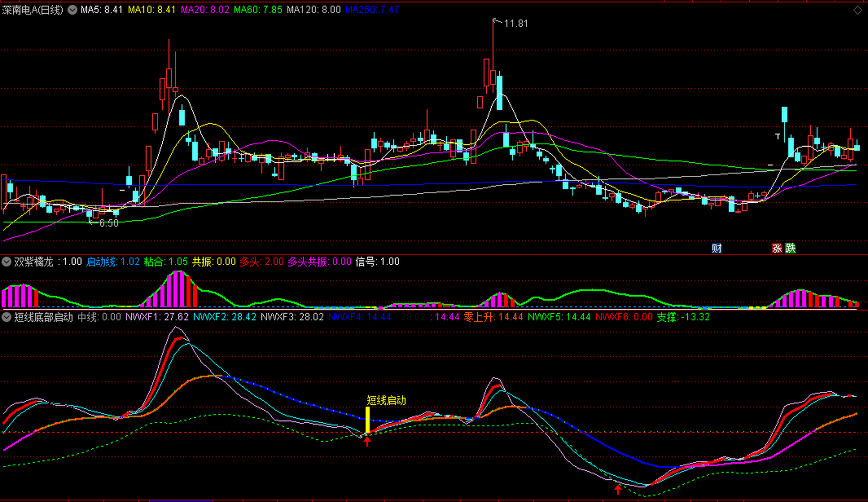Click the 零上升: 14.44 value label
This screenshot has width=868, height=502.
point(493,317)
